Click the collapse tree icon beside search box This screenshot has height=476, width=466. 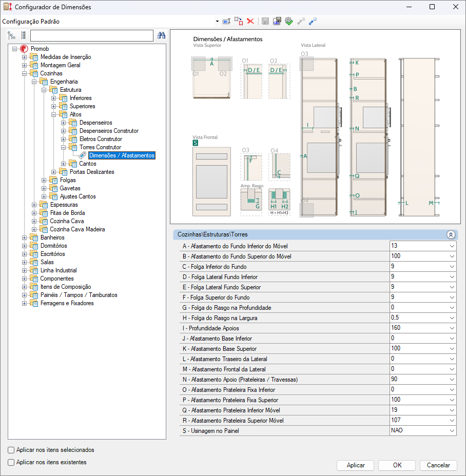24,35
